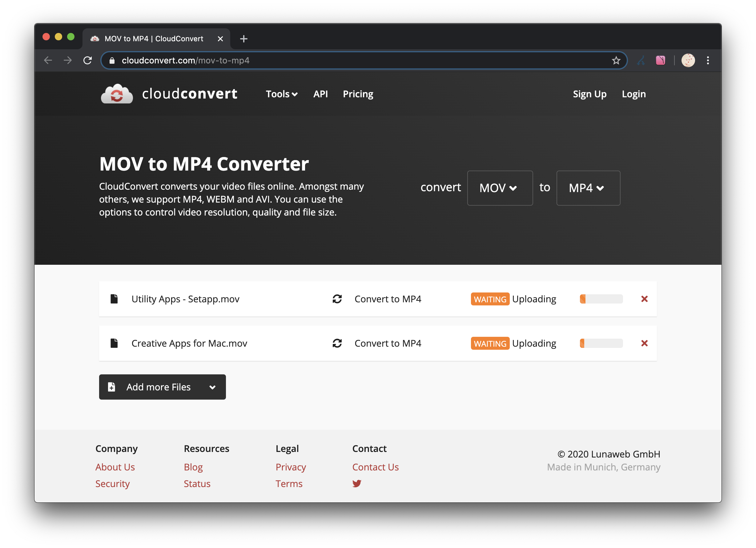Click the file document icon for Utility Apps

[x=115, y=298]
